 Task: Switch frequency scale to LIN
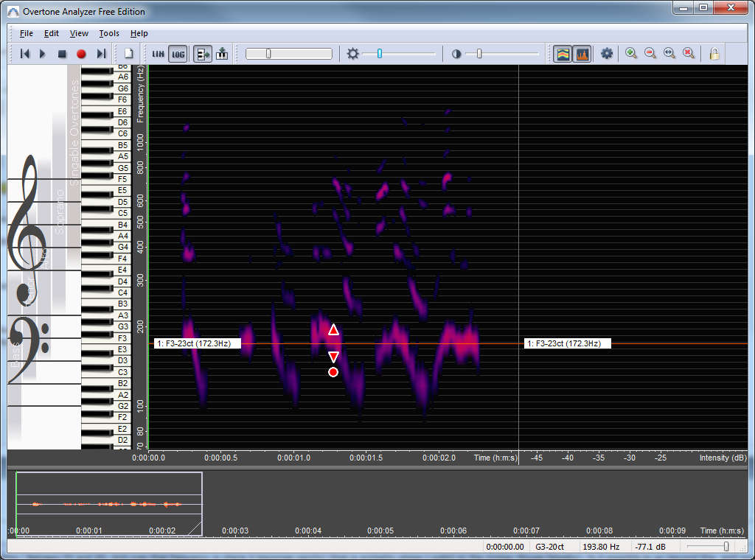tap(158, 54)
